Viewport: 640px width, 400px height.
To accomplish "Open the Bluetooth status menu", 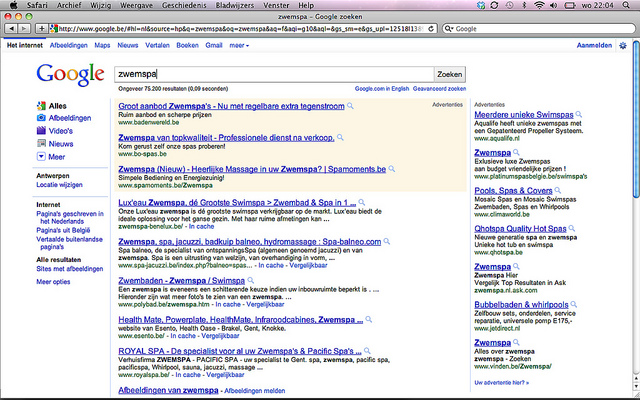I will (x=524, y=5).
